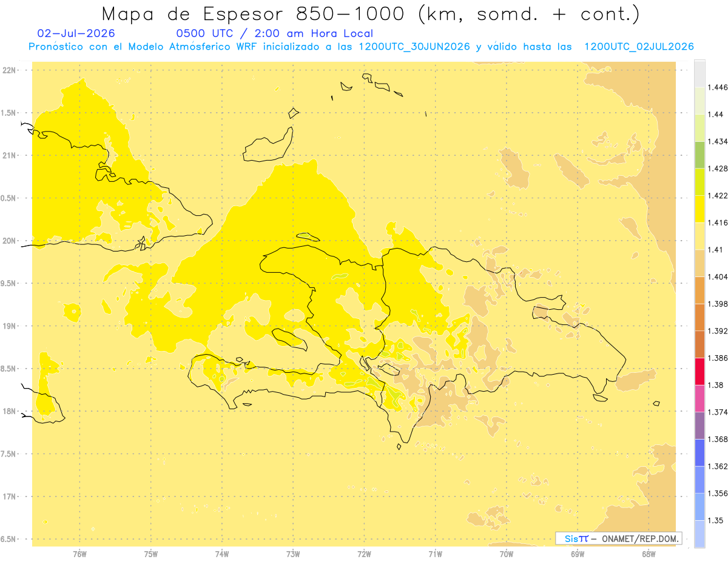Screen dimensions: 728x562
Task: Click the "1.356" colorbar value
Action: [x=718, y=493]
